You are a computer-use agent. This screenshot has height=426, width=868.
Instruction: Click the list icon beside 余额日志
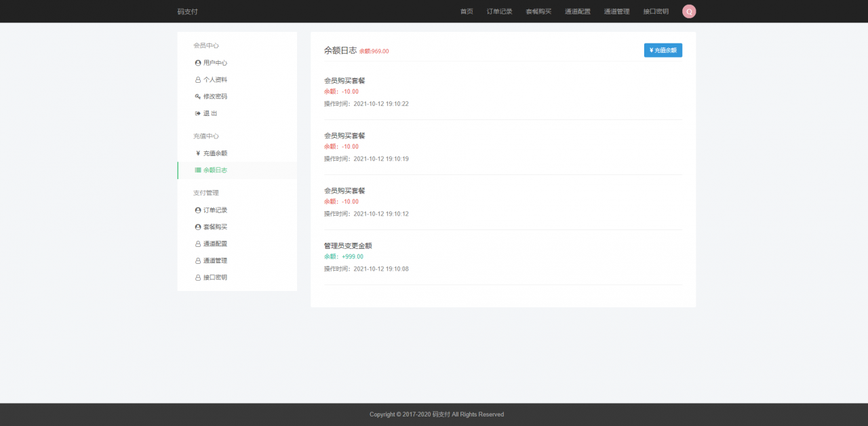coord(197,170)
